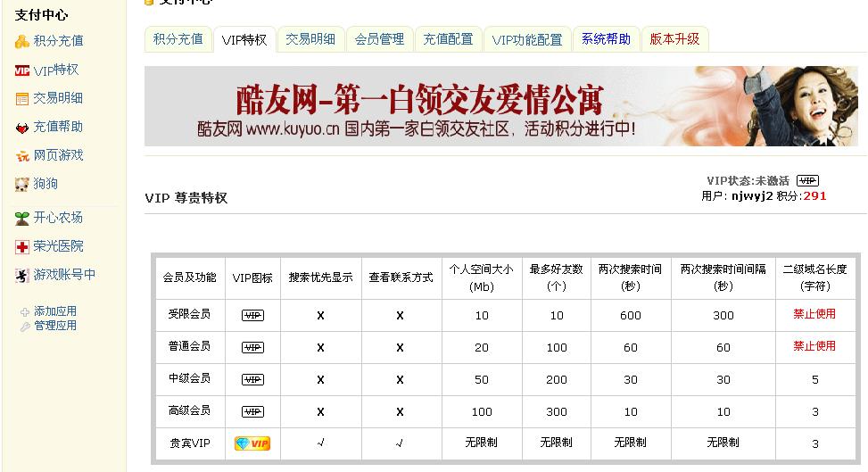This screenshot has width=868, height=472.
Task: Click the 积分充值 coins icon in sidebar
Action: (22, 41)
